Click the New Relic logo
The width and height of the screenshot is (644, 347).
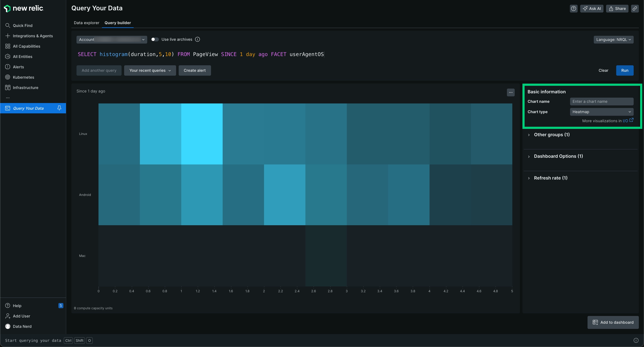click(x=23, y=8)
